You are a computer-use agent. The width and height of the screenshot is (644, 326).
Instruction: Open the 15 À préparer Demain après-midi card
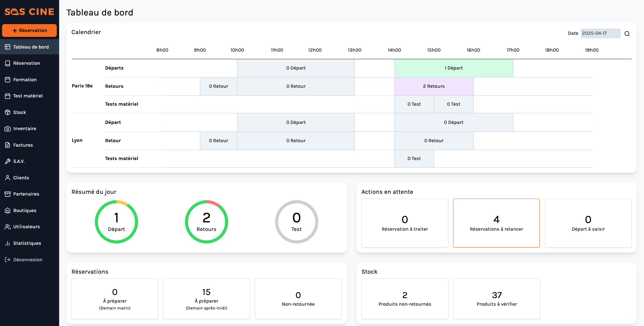point(206,299)
